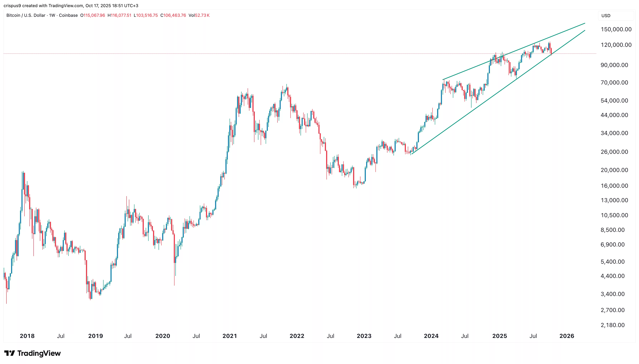Screen dimensions: 639x364
Task: Click the Coinbase exchange label
Action: 68,15
